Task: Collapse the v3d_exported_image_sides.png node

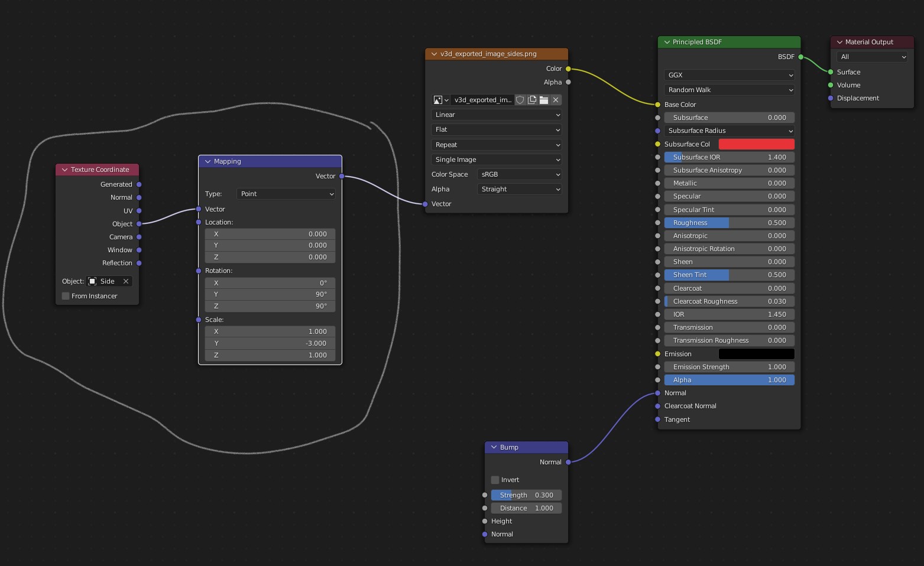Action: tap(435, 54)
